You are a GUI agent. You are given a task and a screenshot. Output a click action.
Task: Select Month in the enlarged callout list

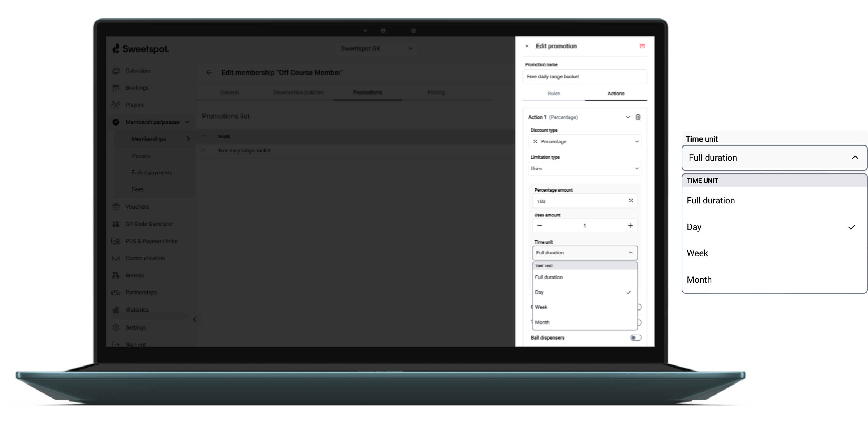(774, 280)
